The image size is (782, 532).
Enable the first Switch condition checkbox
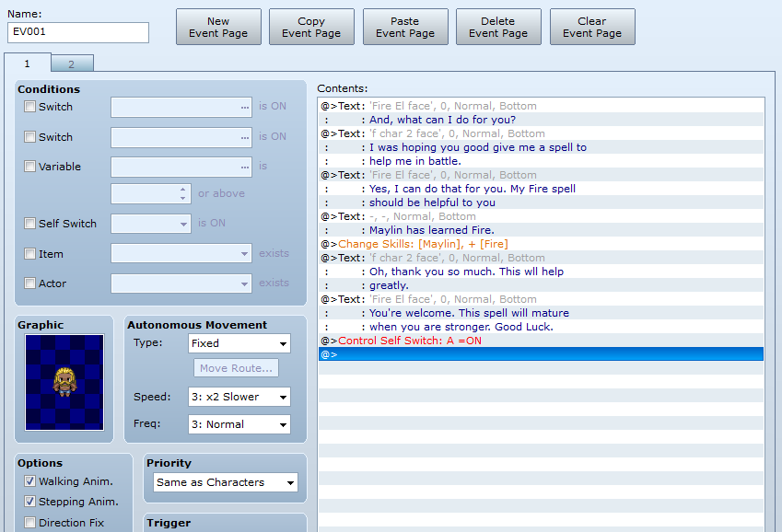point(30,107)
